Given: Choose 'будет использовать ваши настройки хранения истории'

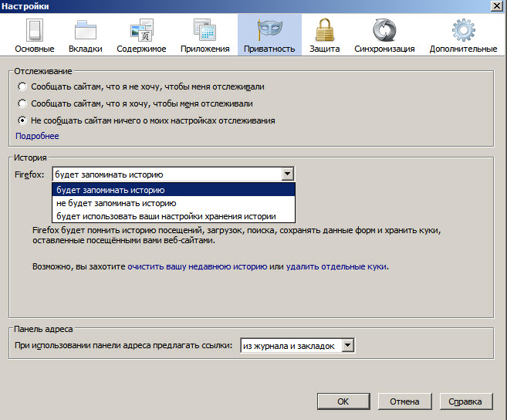Looking at the screenshot, I should 165,216.
